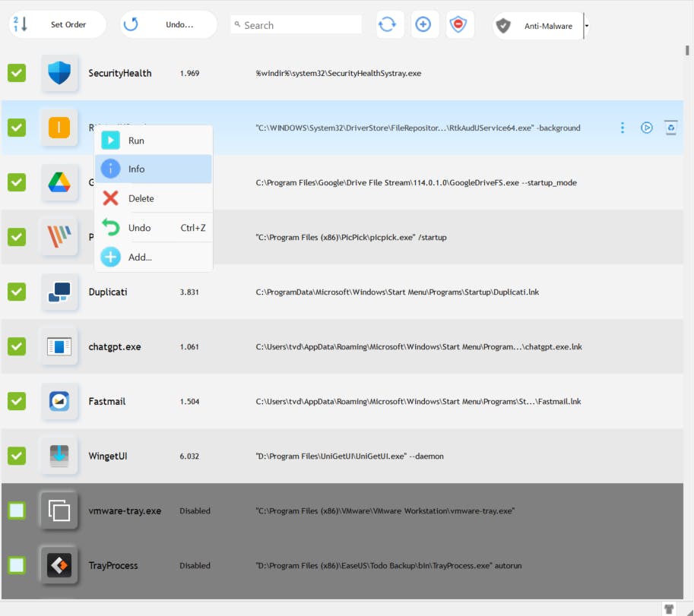Uncheck the chatgpt.exe startup checkbox
This screenshot has height=616, width=694.
[17, 346]
